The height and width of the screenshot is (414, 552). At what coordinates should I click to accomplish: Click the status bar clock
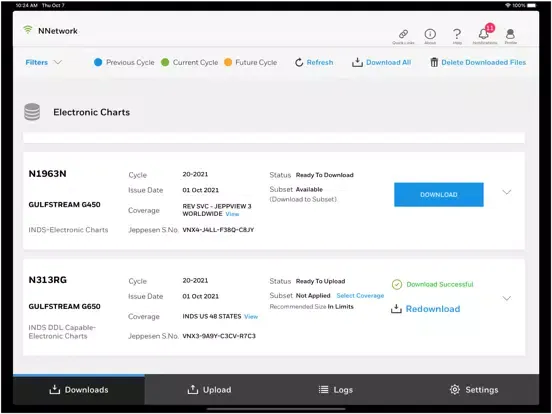pos(27,5)
